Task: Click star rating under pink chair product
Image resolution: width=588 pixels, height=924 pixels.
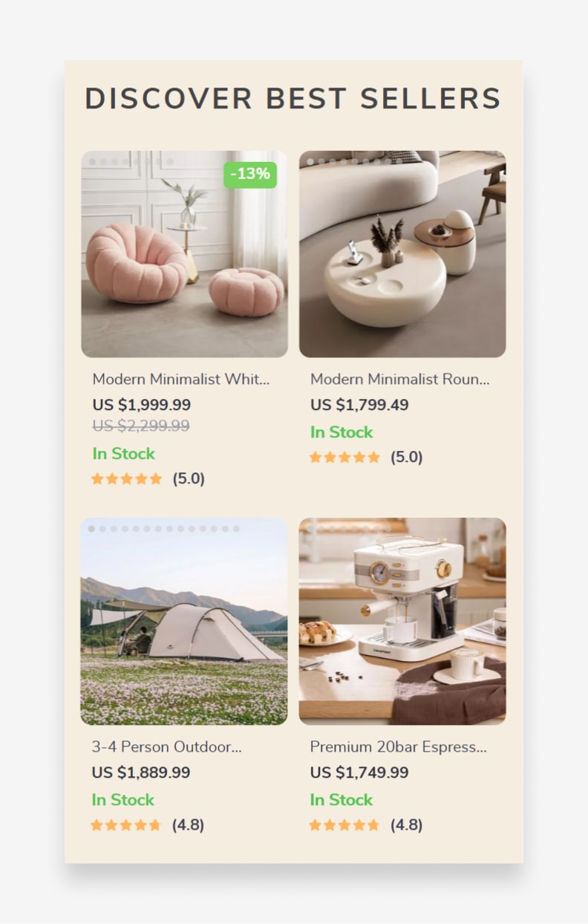Action: point(126,479)
